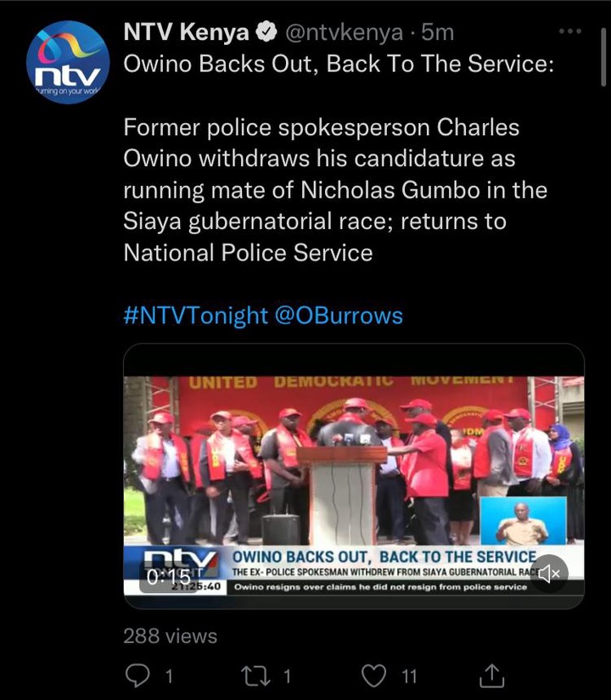
Task: Tap the share upload icon
Action: (491, 675)
